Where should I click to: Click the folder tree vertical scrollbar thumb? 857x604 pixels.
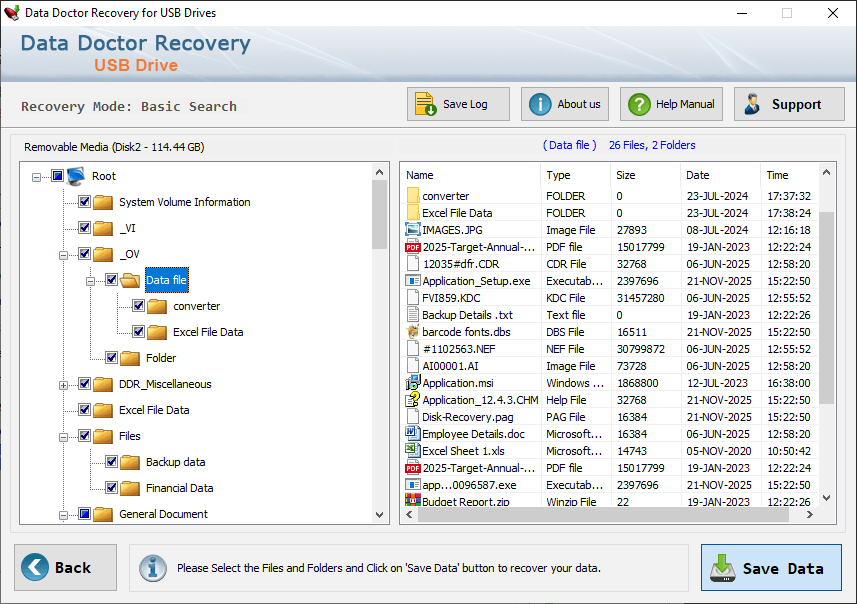click(379, 214)
